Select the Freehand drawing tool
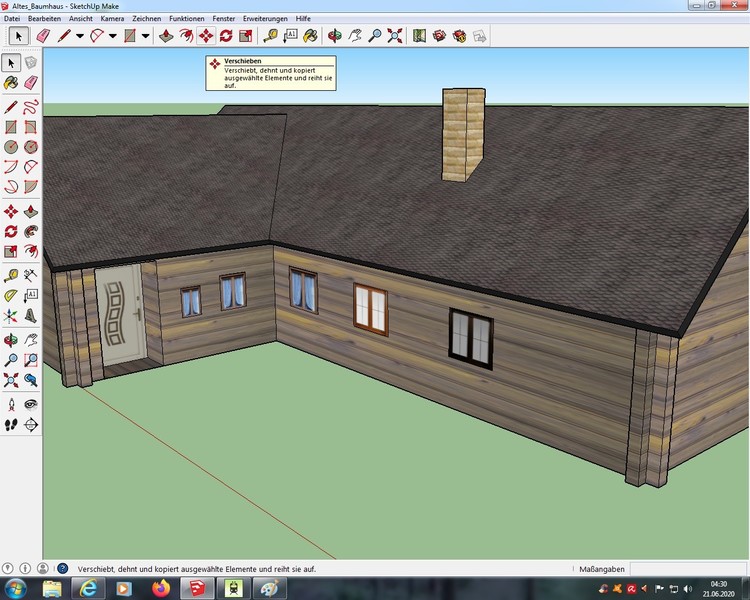The width and height of the screenshot is (750, 600). coord(31,107)
